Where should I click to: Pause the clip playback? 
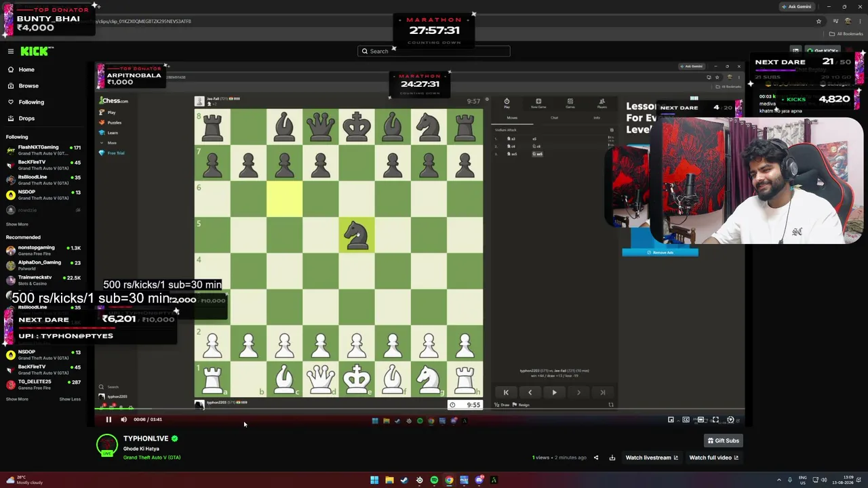[x=108, y=420]
